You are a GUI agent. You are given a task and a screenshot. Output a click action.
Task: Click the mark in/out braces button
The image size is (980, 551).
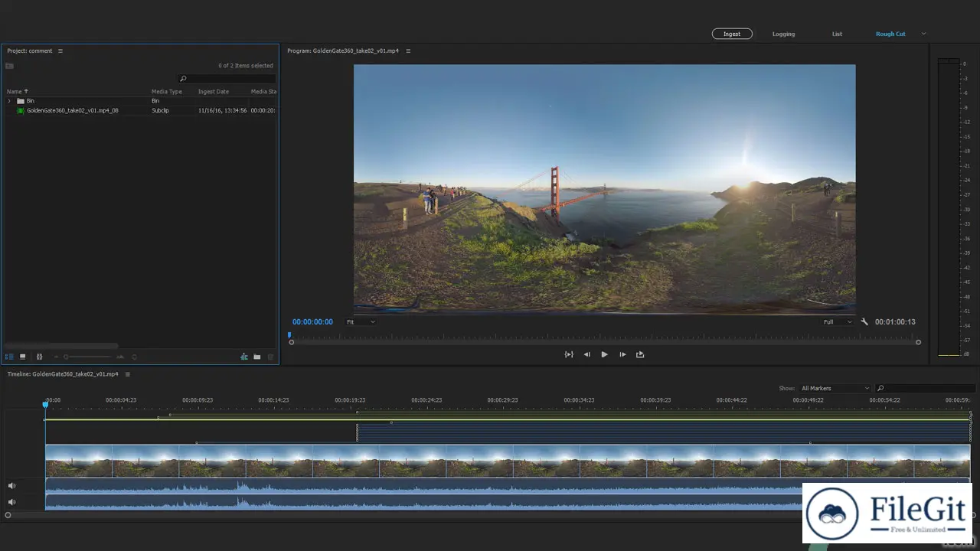click(x=569, y=354)
